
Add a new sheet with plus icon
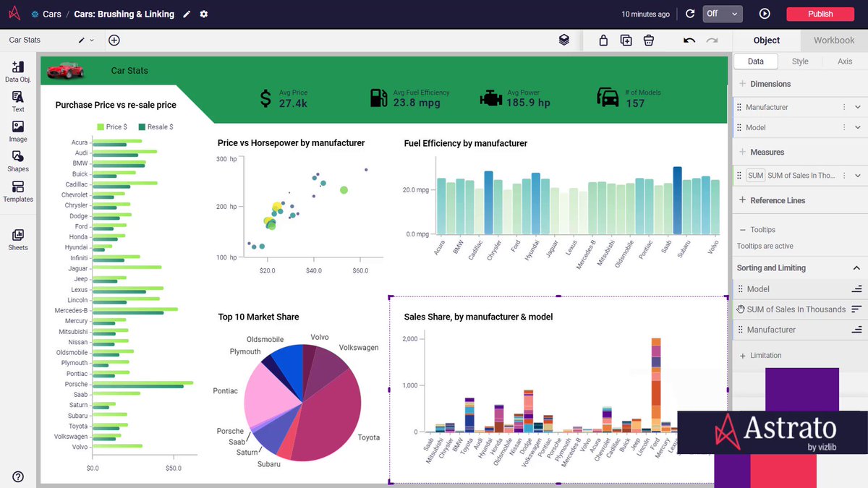coord(114,40)
